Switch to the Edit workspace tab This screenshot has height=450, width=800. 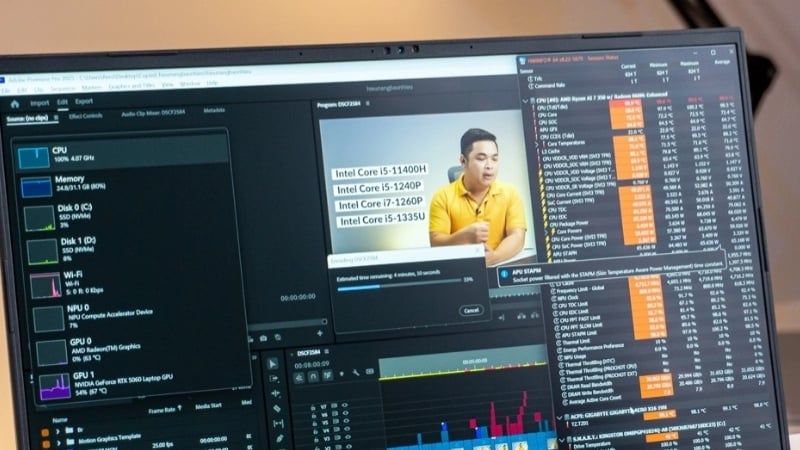(62, 102)
